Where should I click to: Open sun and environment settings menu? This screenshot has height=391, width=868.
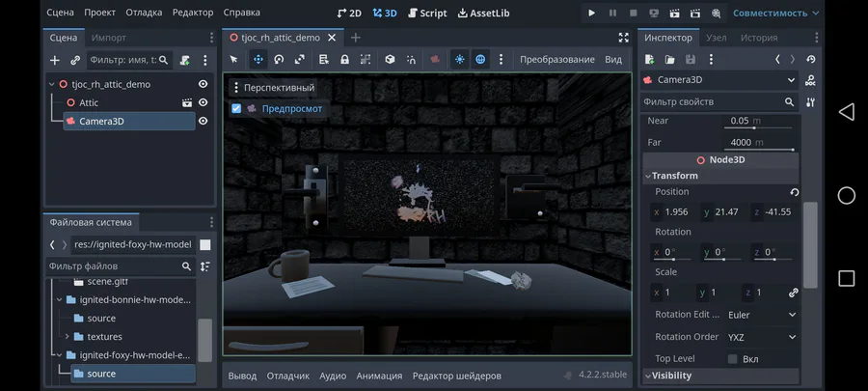pos(501,59)
